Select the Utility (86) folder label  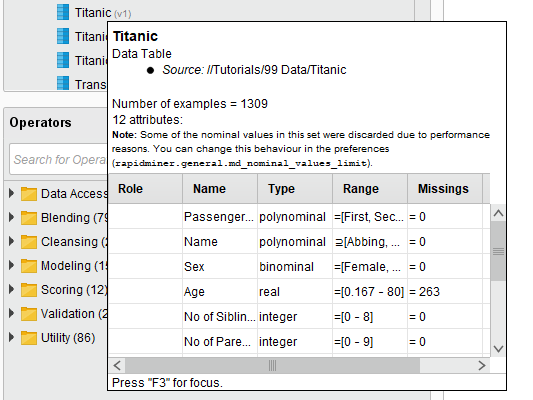tap(68, 338)
